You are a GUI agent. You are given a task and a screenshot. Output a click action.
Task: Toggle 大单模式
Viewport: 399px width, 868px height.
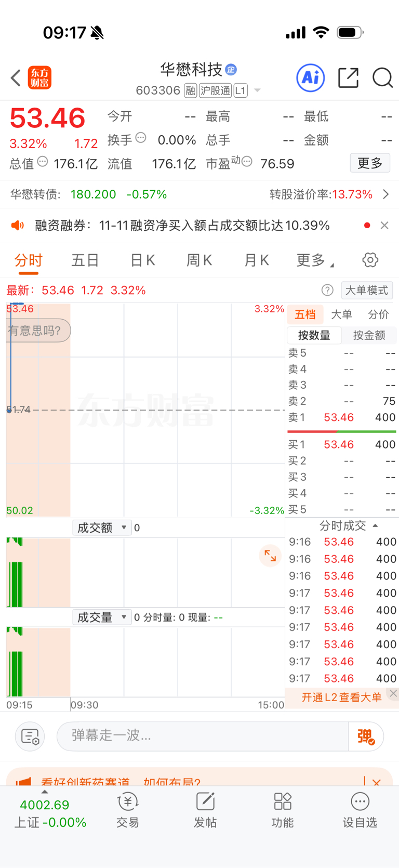pos(367,290)
